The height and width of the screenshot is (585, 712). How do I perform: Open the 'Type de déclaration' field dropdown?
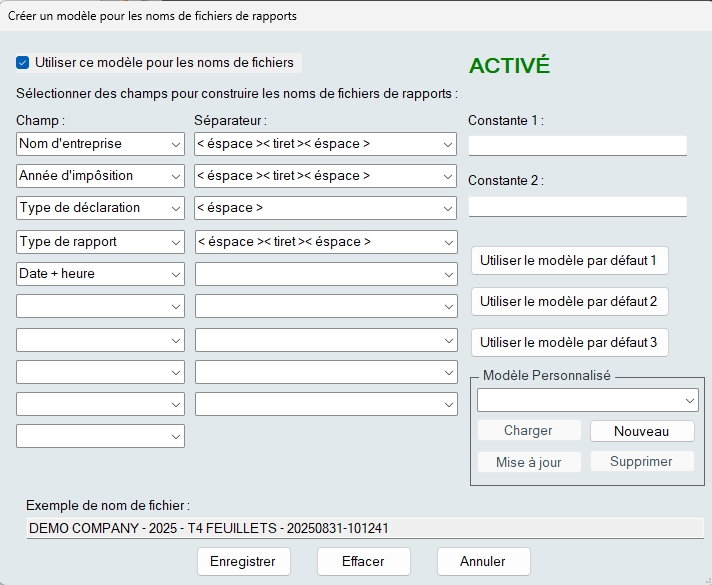[100, 208]
